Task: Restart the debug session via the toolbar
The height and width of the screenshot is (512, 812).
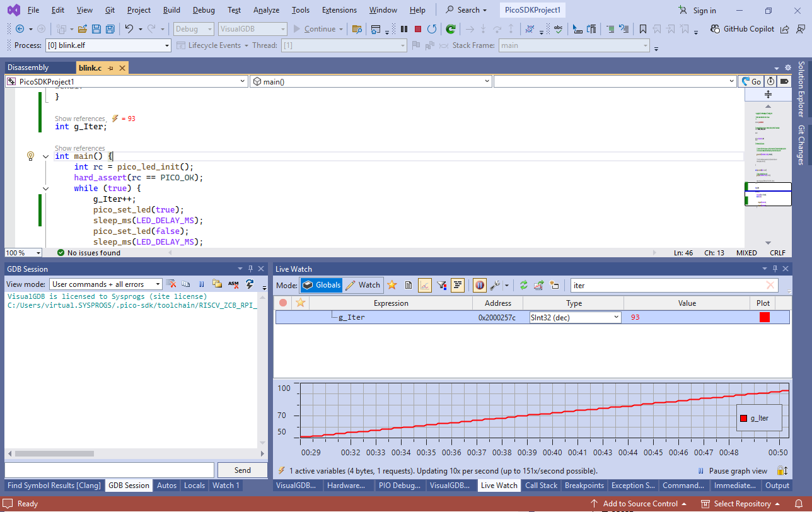Action: [432, 29]
